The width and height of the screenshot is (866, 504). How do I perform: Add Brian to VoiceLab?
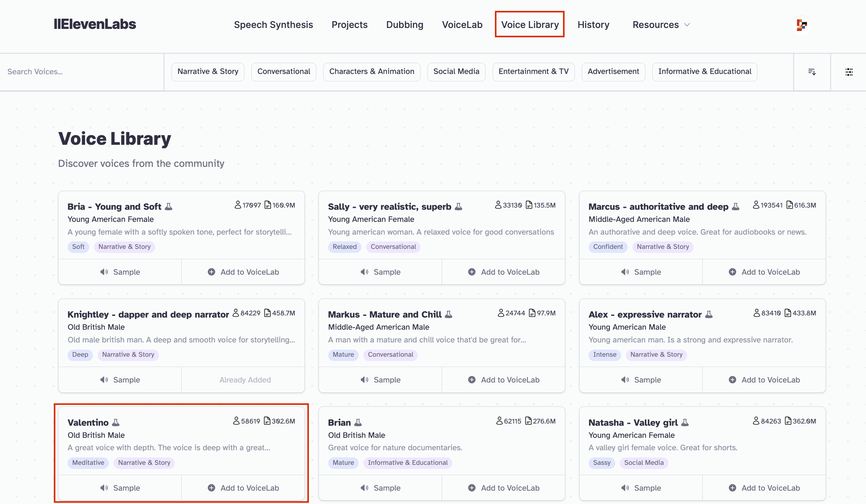[x=503, y=488]
